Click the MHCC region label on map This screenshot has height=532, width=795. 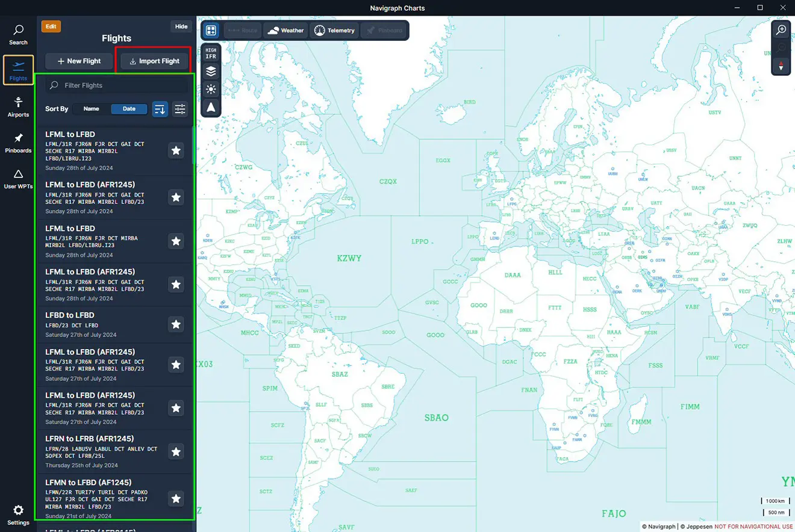point(249,333)
